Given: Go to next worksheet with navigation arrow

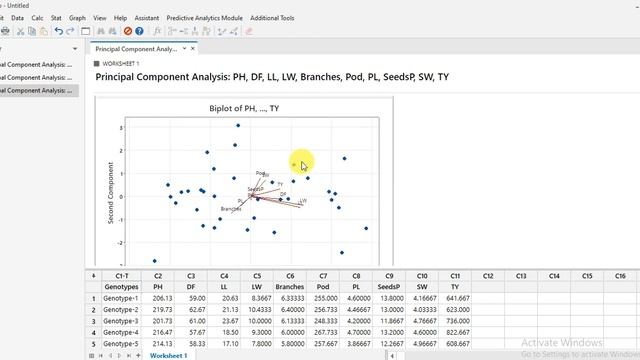Looking at the screenshot, I should [119, 356].
